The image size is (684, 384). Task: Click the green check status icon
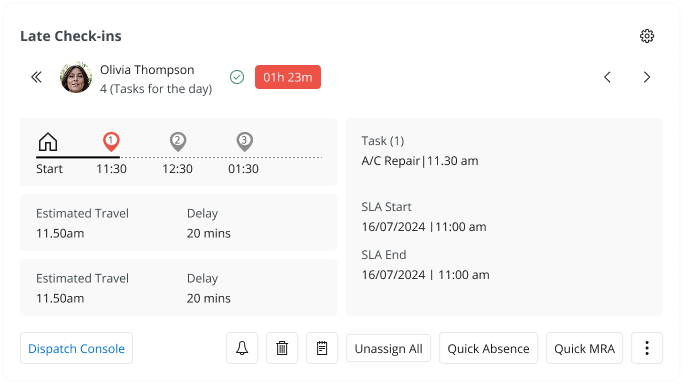point(237,77)
